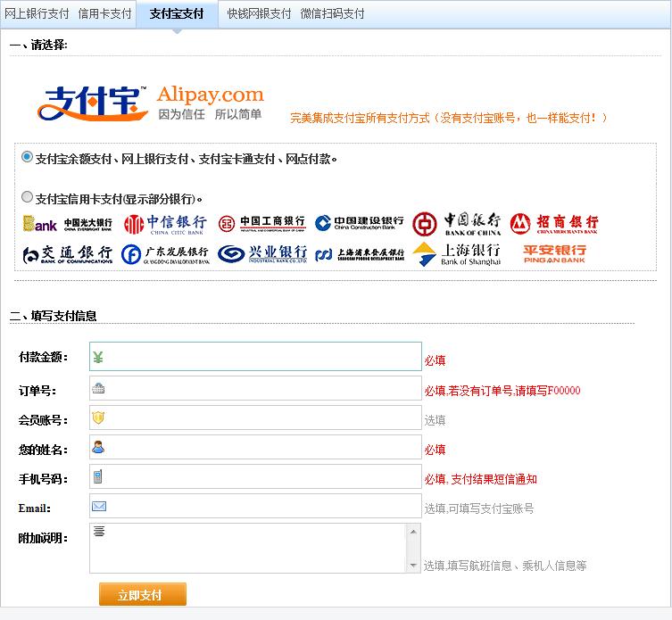The width and height of the screenshot is (672, 620).
Task: Switch to the 信用卡支付 tab
Action: point(105,13)
